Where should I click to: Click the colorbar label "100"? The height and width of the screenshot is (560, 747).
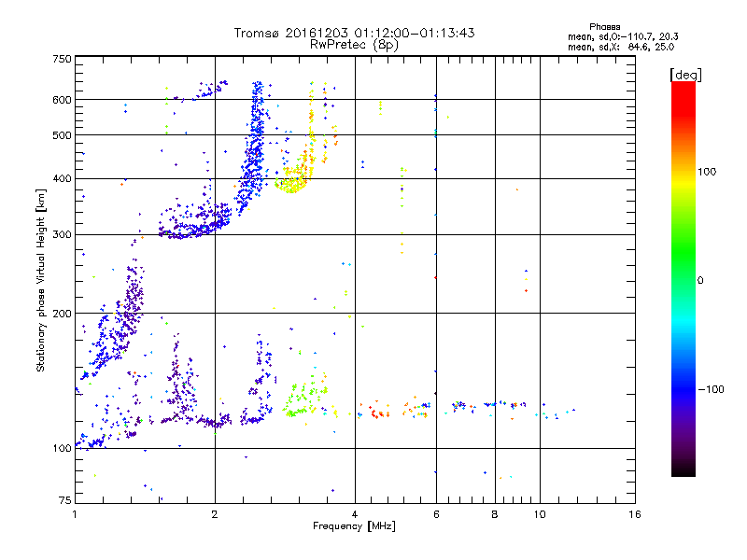point(707,172)
